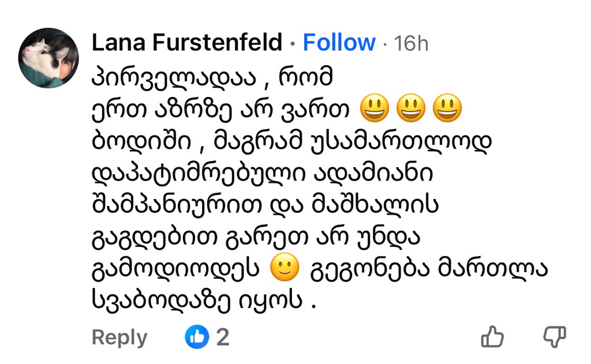This screenshot has width=591, height=364.
Task: Follow Lana Furstenfeld
Action: pos(339,43)
